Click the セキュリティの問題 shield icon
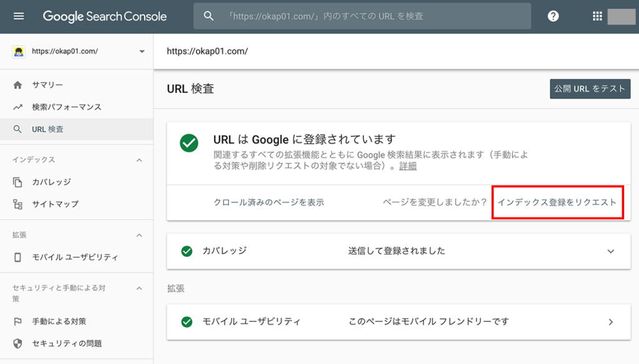Screen dimensions: 639x364 point(17,343)
